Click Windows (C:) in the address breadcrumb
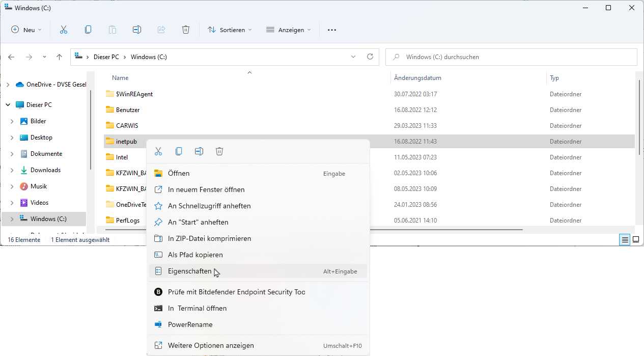Viewport: 644px width, 356px height. [x=149, y=57]
